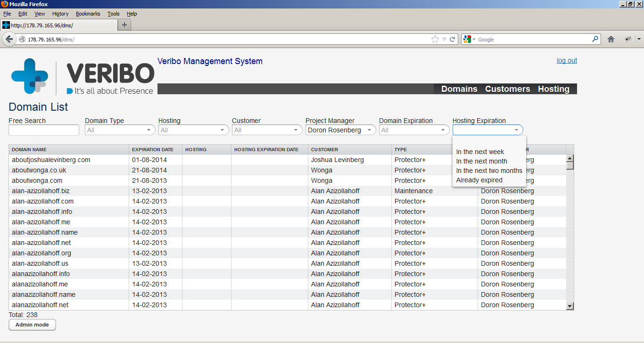This screenshot has height=343, width=644.
Task: Click the Free Search input field
Action: click(x=44, y=130)
